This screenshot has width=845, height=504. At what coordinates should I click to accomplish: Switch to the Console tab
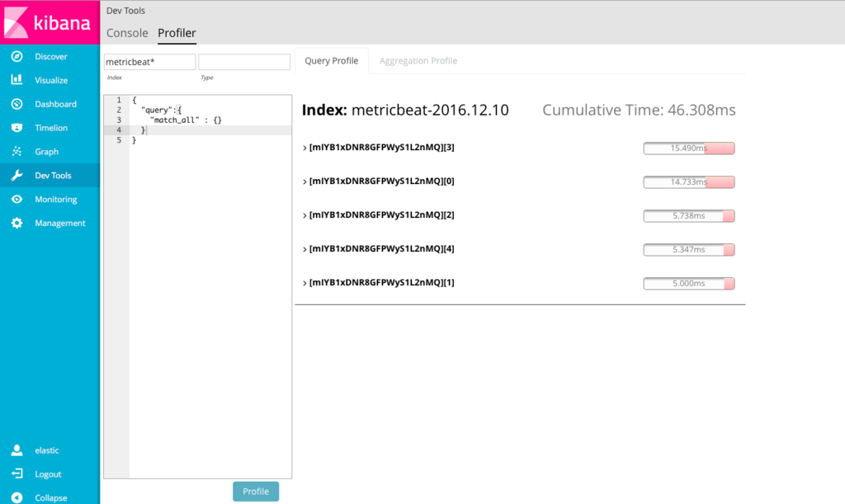(127, 33)
